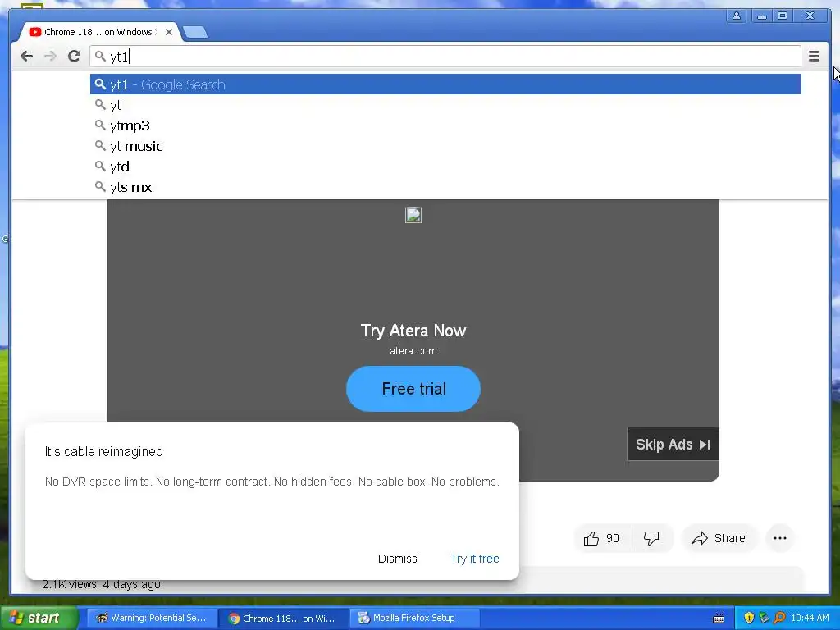Reload the page with the refresh icon
840x630 pixels.
click(x=75, y=57)
